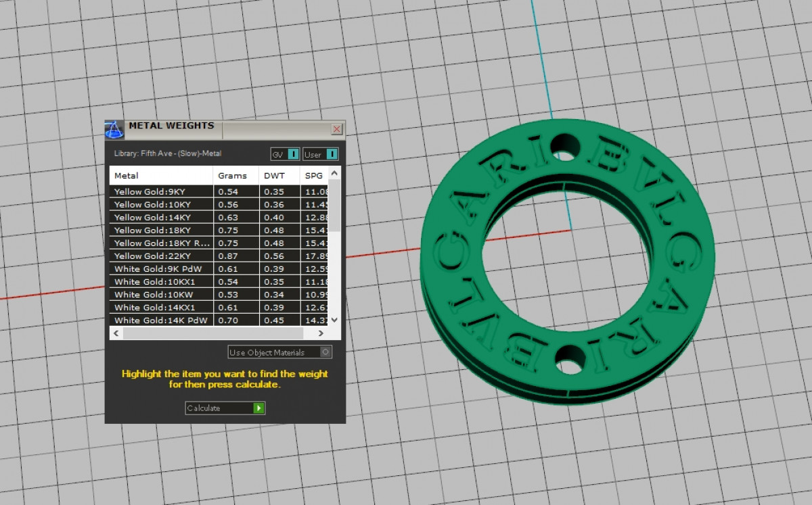The image size is (812, 505).
Task: Select the White Gold:10KW row
Action: pyautogui.click(x=160, y=295)
